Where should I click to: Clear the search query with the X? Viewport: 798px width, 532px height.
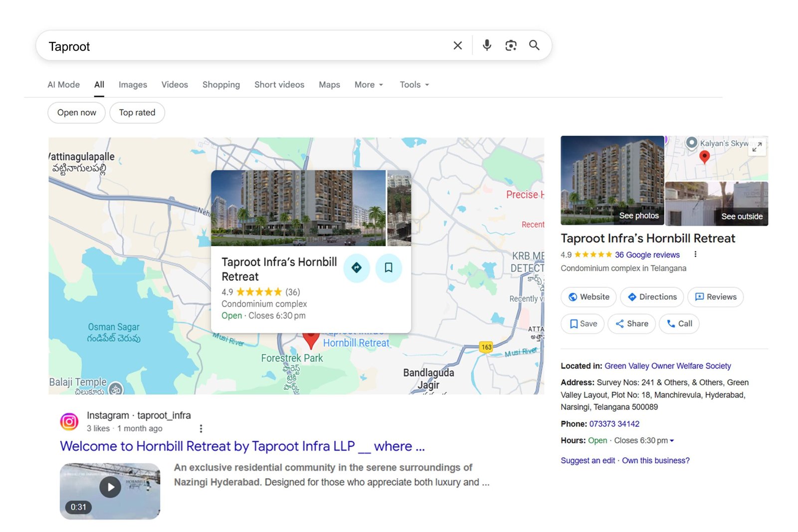[x=457, y=45]
